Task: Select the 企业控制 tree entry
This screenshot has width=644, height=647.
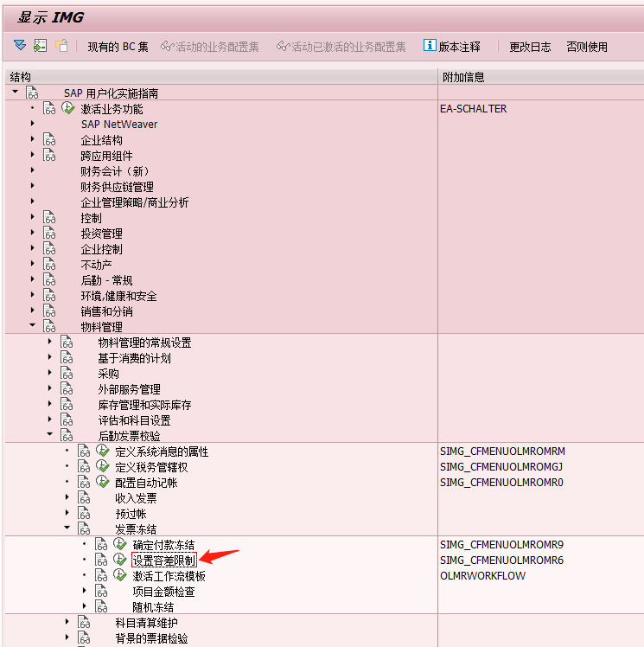Action: tap(101, 249)
